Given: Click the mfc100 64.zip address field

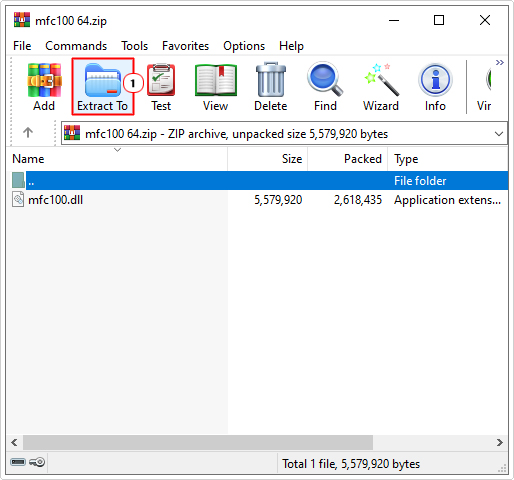Looking at the screenshot, I should (x=284, y=133).
